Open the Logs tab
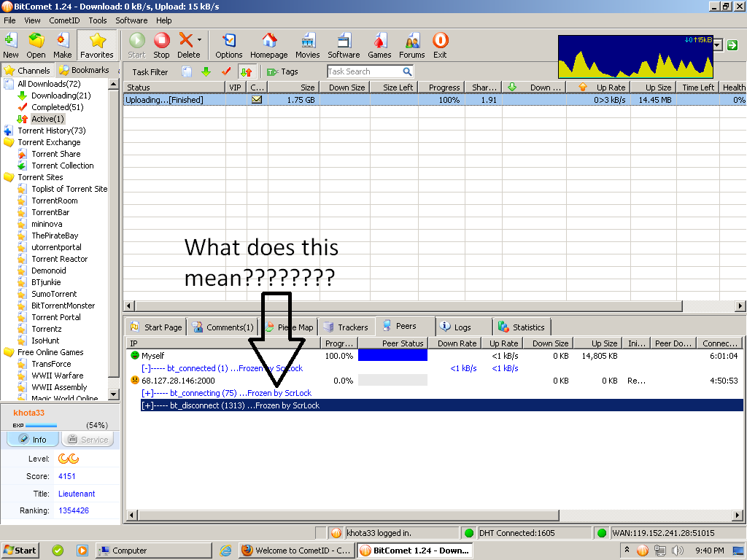 pyautogui.click(x=455, y=327)
